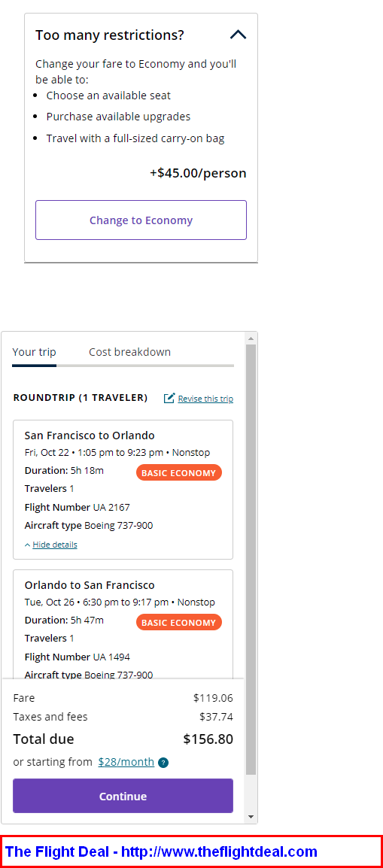383x868 pixels.
Task: Select the Your trip tab
Action: (x=35, y=352)
